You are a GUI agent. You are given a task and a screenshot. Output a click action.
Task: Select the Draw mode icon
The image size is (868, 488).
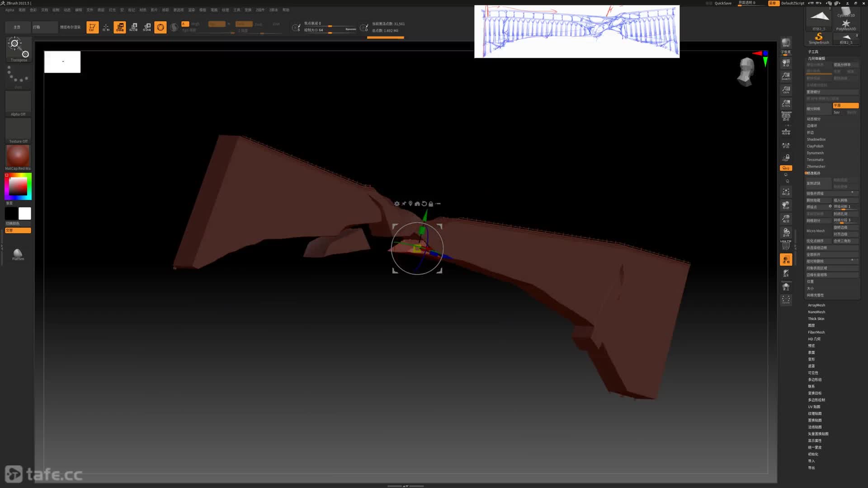tap(106, 28)
